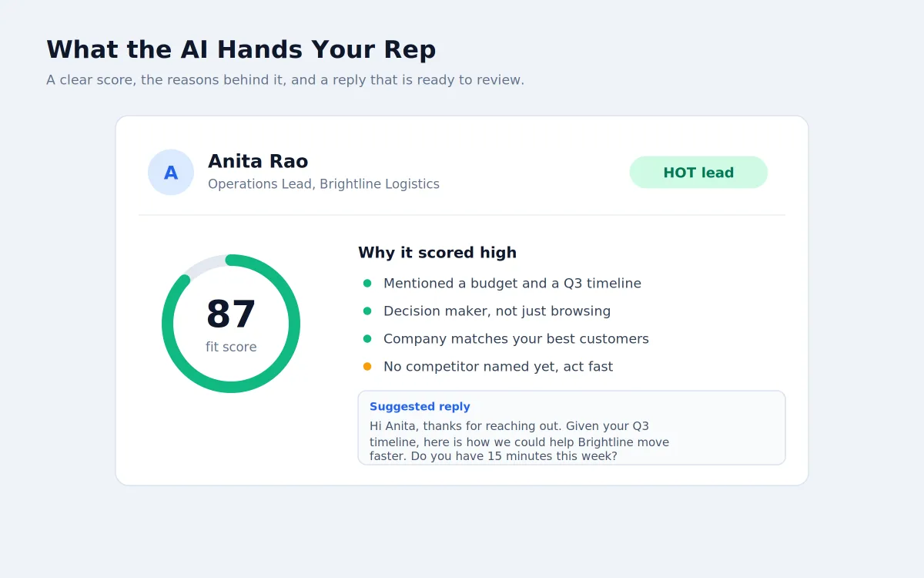
Task: Click Operations Lead, Brightline Logistics subtitle
Action: [323, 184]
